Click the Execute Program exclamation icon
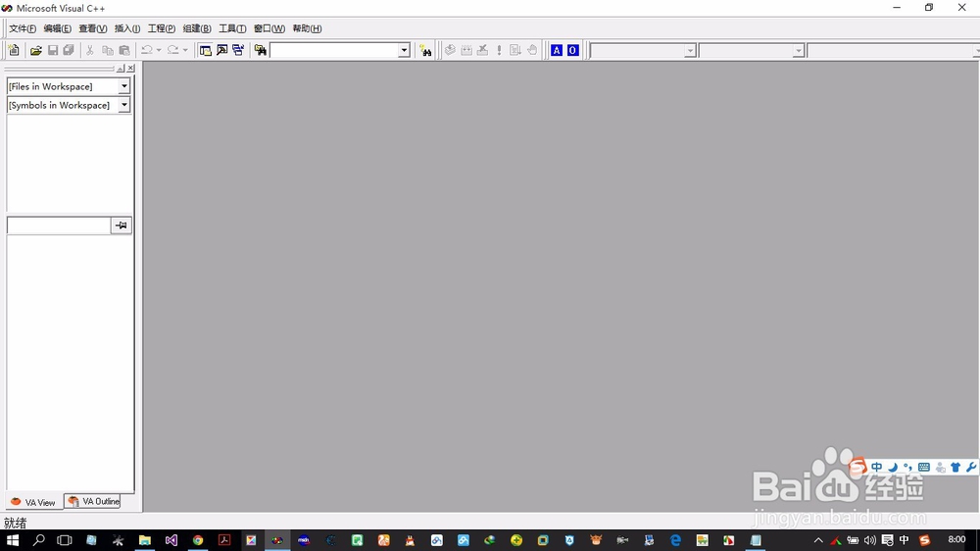Image resolution: width=980 pixels, height=551 pixels. pos(499,50)
